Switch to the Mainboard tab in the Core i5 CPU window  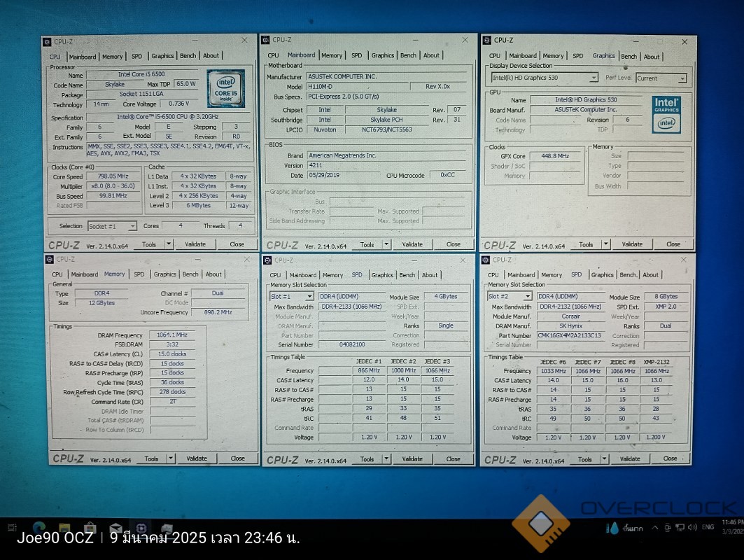83,57
